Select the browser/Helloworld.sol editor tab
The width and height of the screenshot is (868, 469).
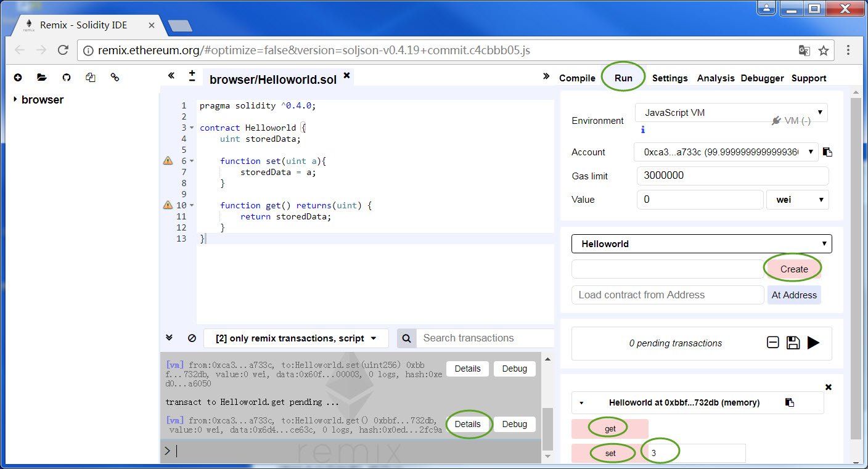pyautogui.click(x=273, y=80)
